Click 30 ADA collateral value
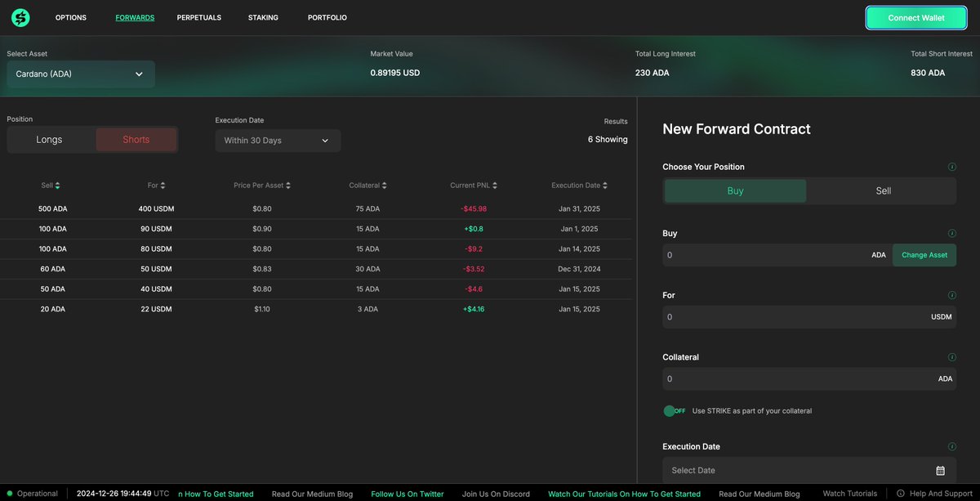Screen dimensions: 980x501 pos(367,269)
